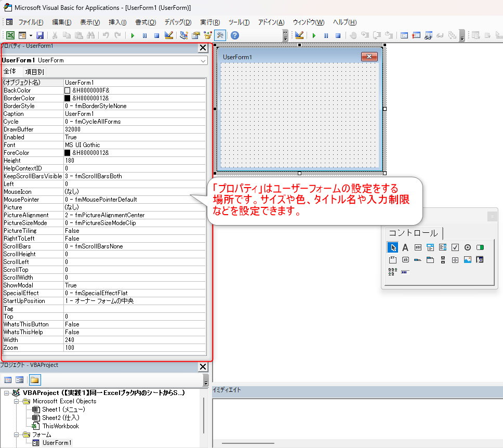Image resolution: width=503 pixels, height=448 pixels.
Task: Click the BackColor color swatch
Action: (x=68, y=90)
